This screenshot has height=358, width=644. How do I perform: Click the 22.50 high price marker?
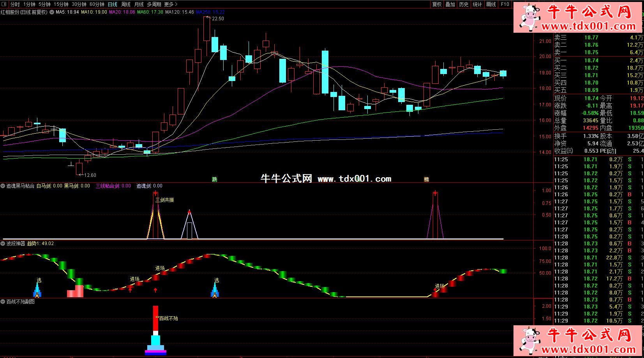(218, 19)
